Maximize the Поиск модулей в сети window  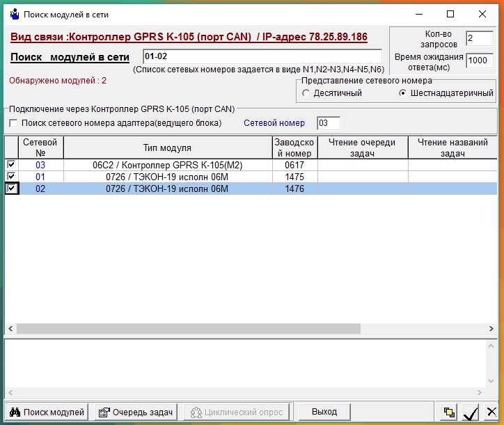coord(450,14)
